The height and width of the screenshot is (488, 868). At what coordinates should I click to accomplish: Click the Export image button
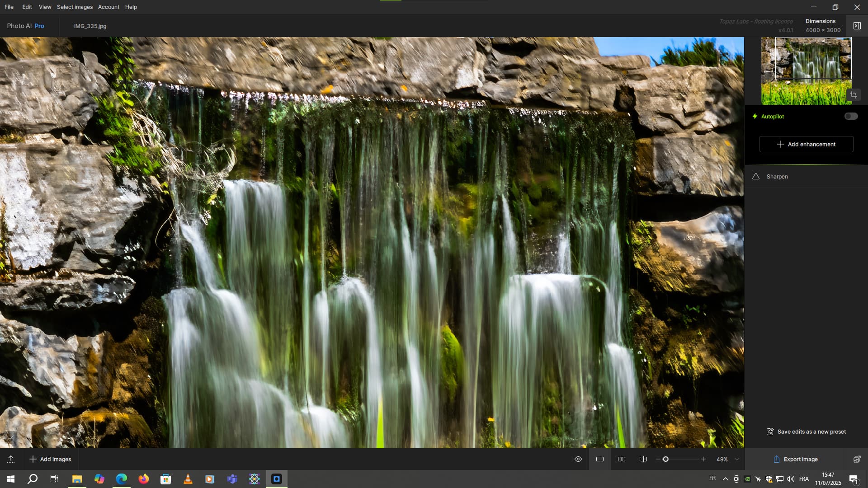pos(795,459)
